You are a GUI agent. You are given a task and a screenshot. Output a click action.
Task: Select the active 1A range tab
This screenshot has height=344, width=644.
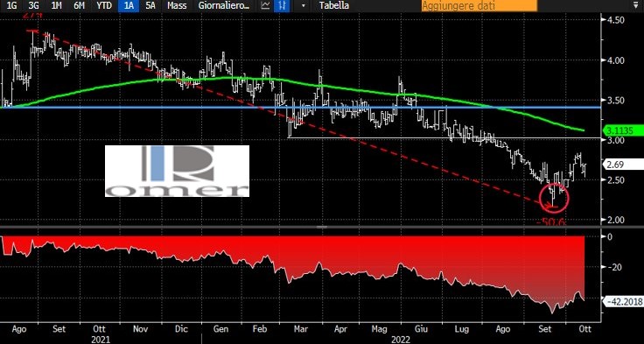tap(128, 6)
